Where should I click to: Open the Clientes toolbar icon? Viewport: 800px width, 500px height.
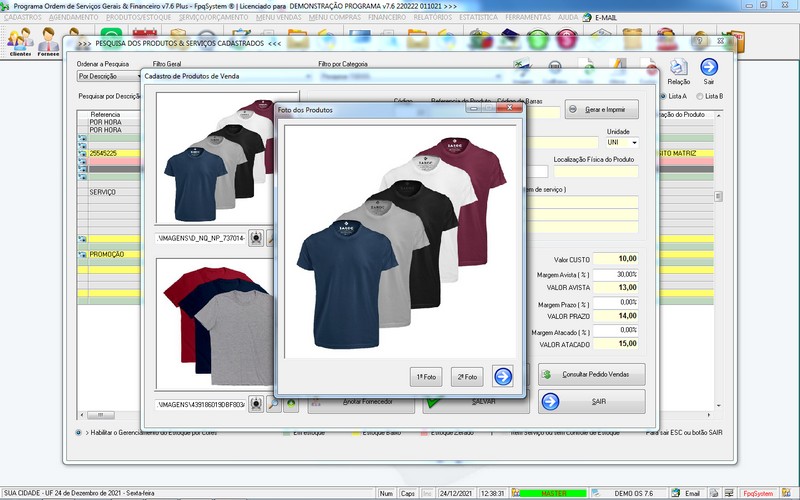pos(20,42)
